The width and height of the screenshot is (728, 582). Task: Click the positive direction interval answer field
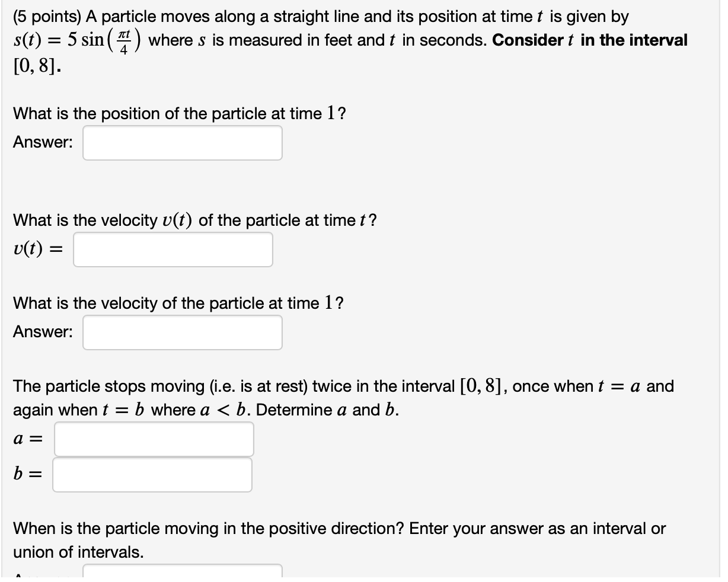(x=181, y=575)
